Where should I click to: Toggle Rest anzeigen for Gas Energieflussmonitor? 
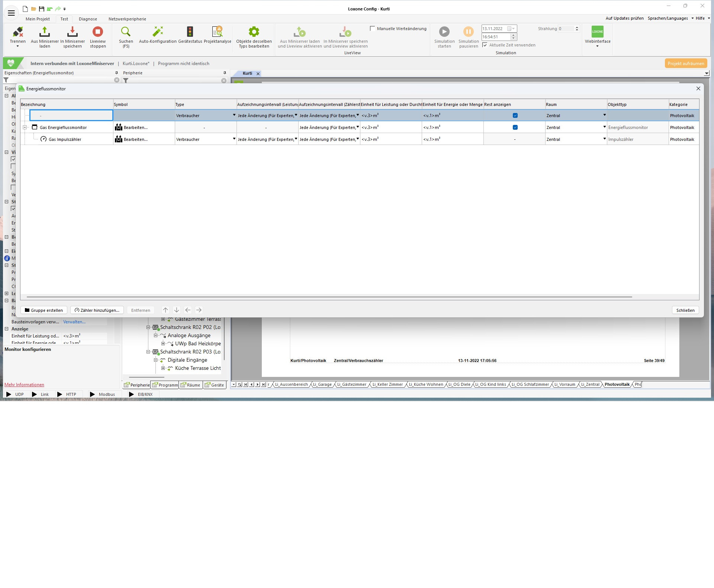515,127
